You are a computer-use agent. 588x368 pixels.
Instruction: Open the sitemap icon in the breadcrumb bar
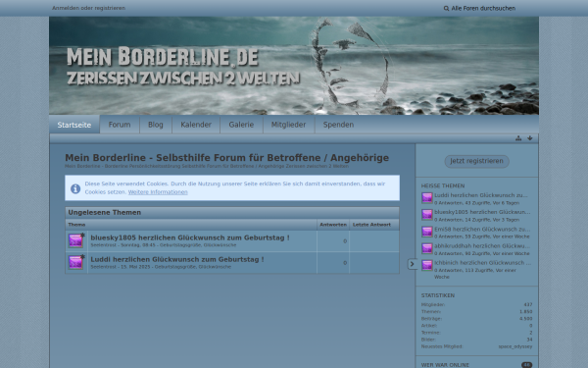[x=518, y=138]
